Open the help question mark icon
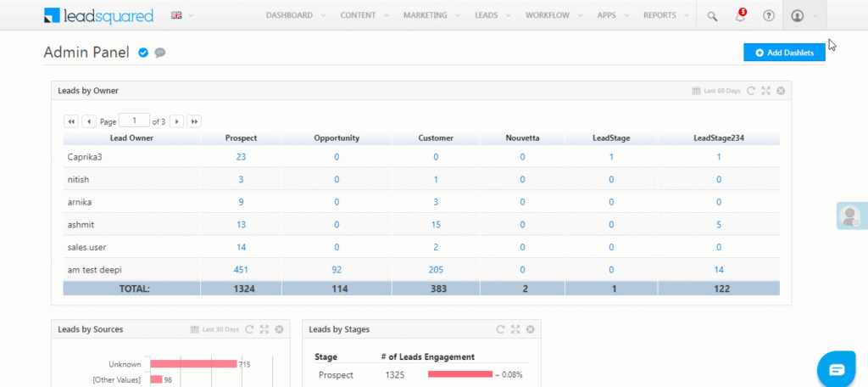Screen dimensions: 868x387 768,16
